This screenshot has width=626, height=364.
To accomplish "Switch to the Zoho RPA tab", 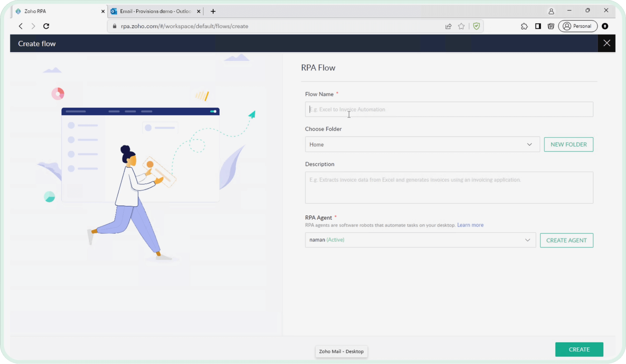I will [x=59, y=11].
